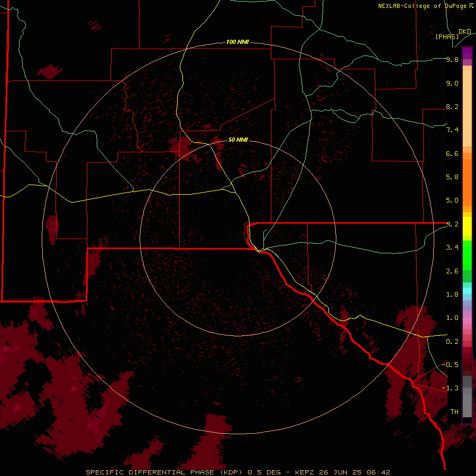The height and width of the screenshot is (476, 476).
Task: Click the 0.2 value on color scale
Action: tap(452, 342)
